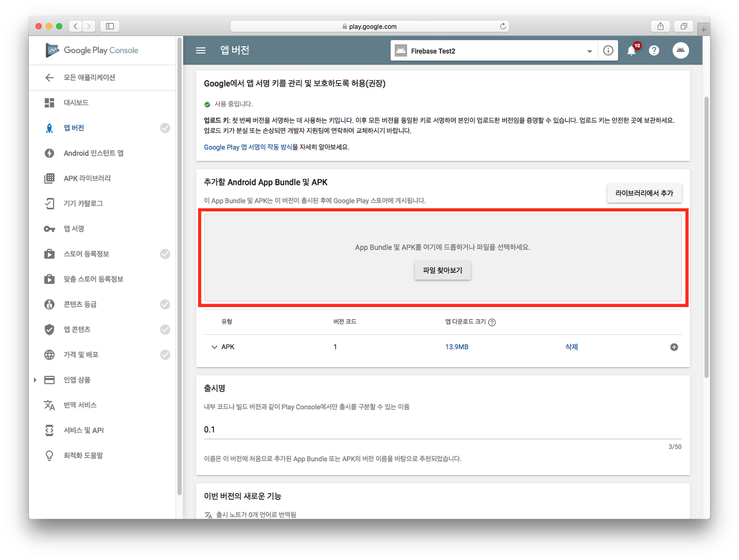Image resolution: width=739 pixels, height=560 pixels.
Task: Click the 파일 찾아보기 button
Action: 443,270
